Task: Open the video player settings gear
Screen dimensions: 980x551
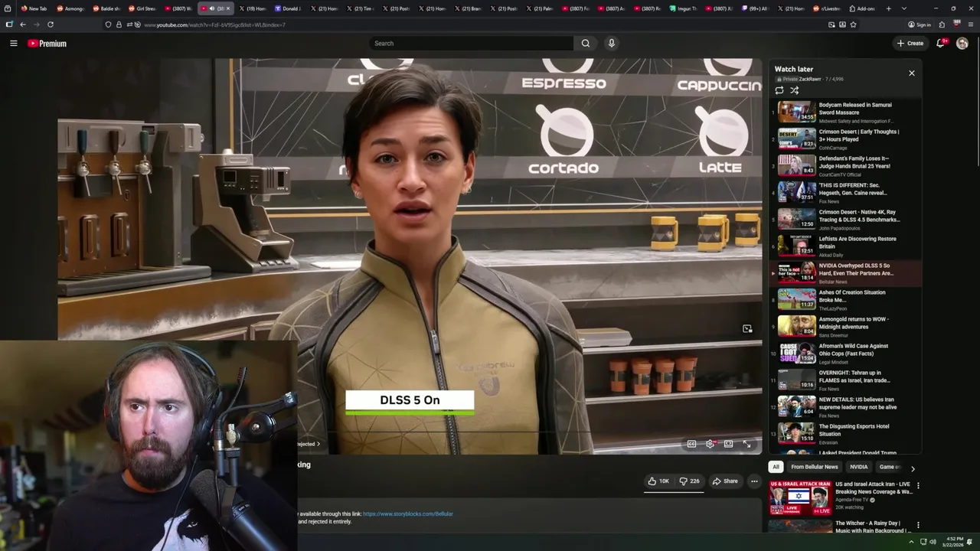Action: tap(710, 444)
